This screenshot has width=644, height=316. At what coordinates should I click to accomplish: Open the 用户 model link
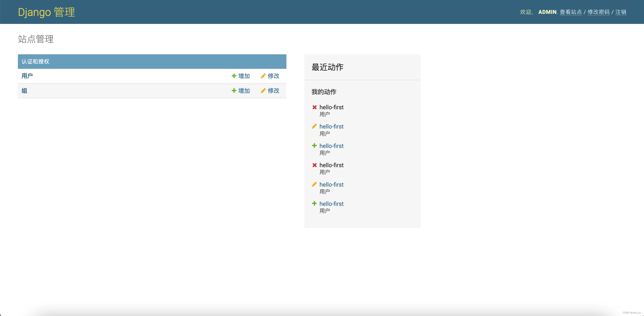(27, 76)
